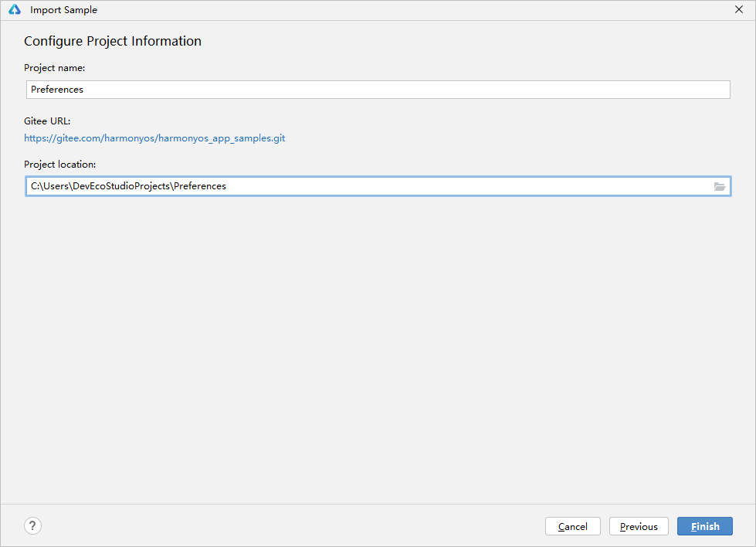Screen dimensions: 756x547
Task: Close the Import Sample dialog
Action: (739, 9)
